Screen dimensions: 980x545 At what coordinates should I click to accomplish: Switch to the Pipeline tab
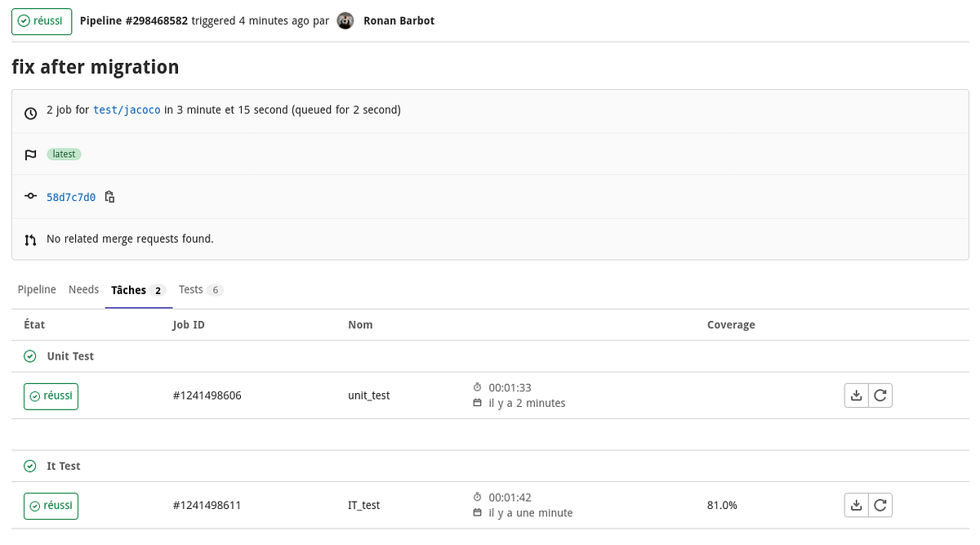click(37, 289)
